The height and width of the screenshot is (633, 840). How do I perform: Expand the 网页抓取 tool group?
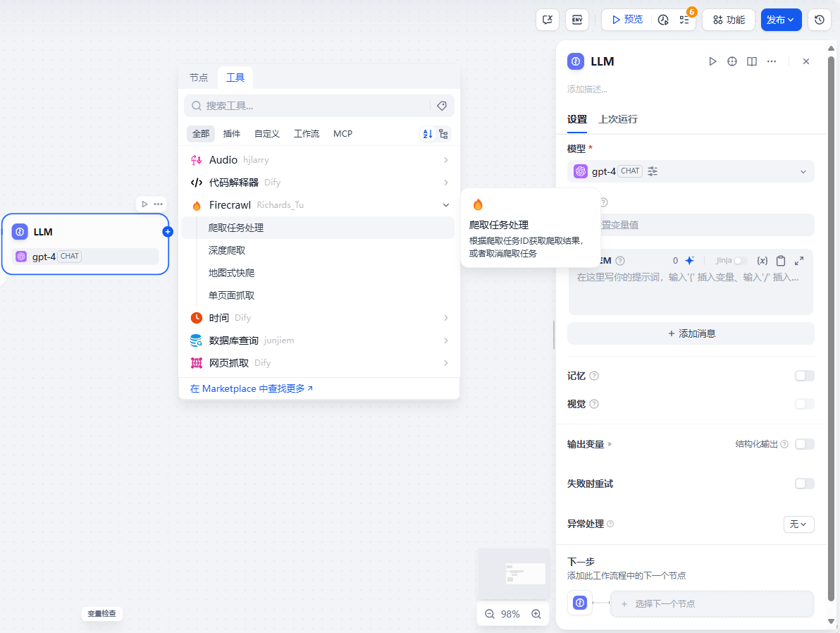(319, 363)
